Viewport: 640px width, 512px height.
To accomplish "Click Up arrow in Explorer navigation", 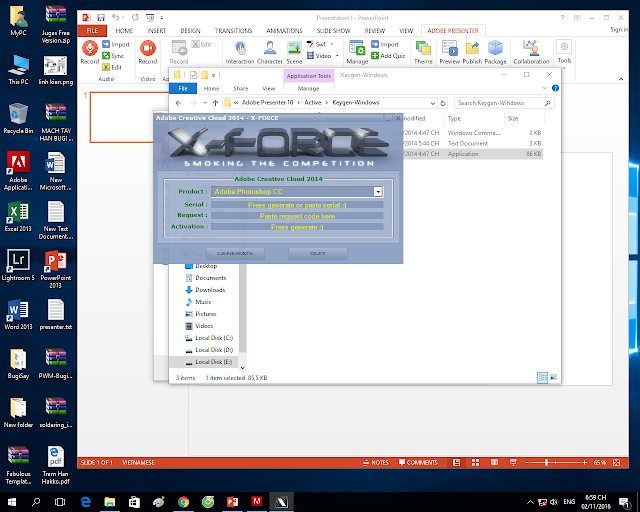I will click(216, 103).
